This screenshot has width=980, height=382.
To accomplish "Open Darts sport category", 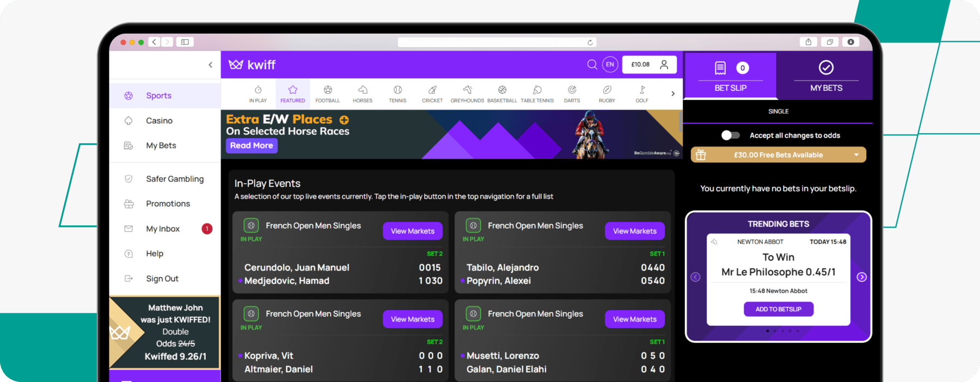I will click(572, 94).
